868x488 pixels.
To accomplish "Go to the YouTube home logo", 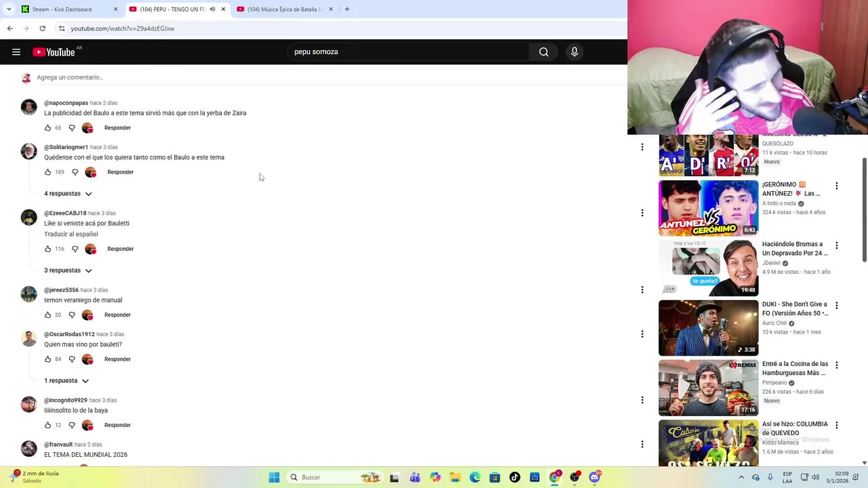I will (x=54, y=52).
